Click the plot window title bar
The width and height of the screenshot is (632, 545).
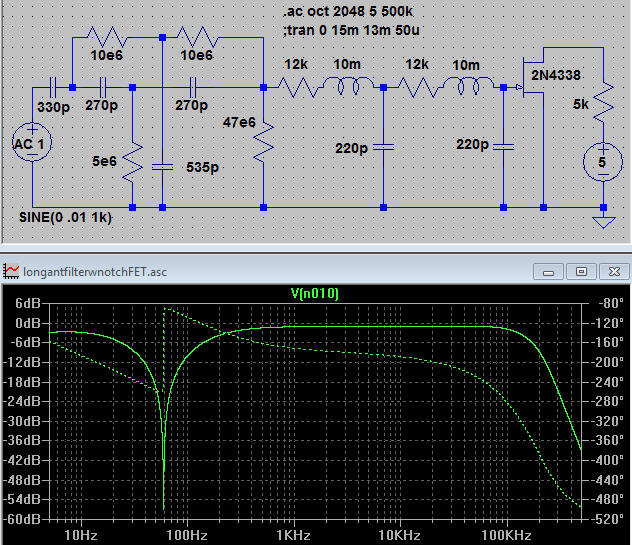(x=300, y=270)
